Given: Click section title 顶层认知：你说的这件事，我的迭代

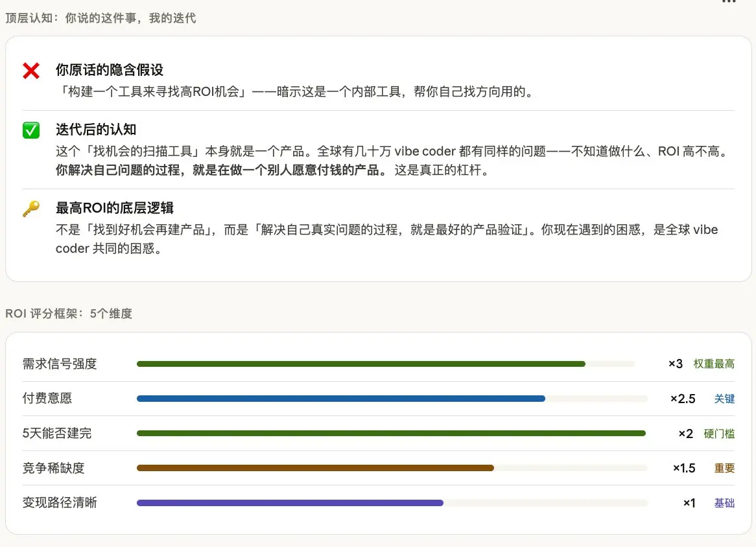Looking at the screenshot, I should (100, 18).
